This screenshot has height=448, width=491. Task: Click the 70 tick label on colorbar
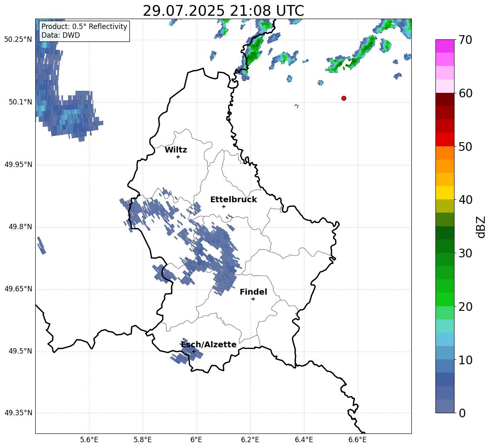click(465, 40)
